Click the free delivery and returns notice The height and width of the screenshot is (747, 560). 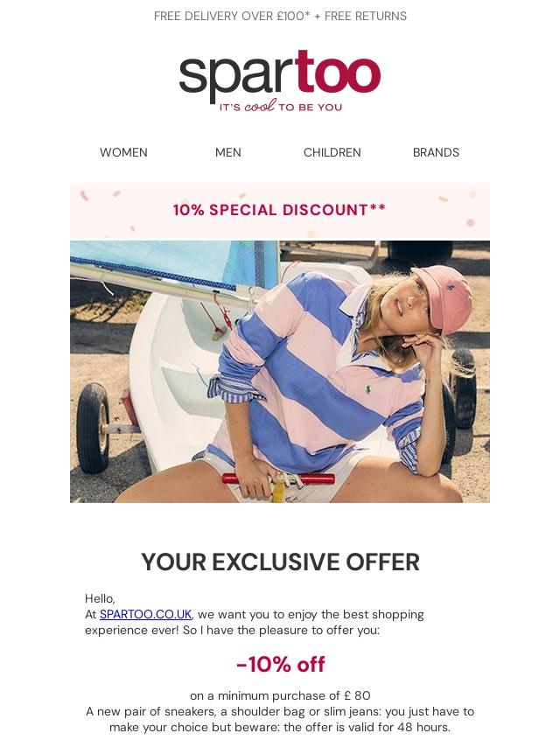click(x=280, y=17)
